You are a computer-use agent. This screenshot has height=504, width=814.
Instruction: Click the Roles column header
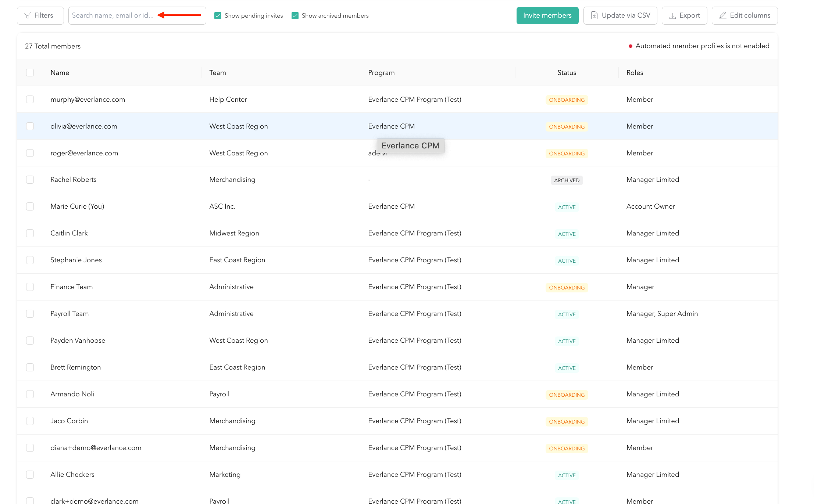(635, 73)
